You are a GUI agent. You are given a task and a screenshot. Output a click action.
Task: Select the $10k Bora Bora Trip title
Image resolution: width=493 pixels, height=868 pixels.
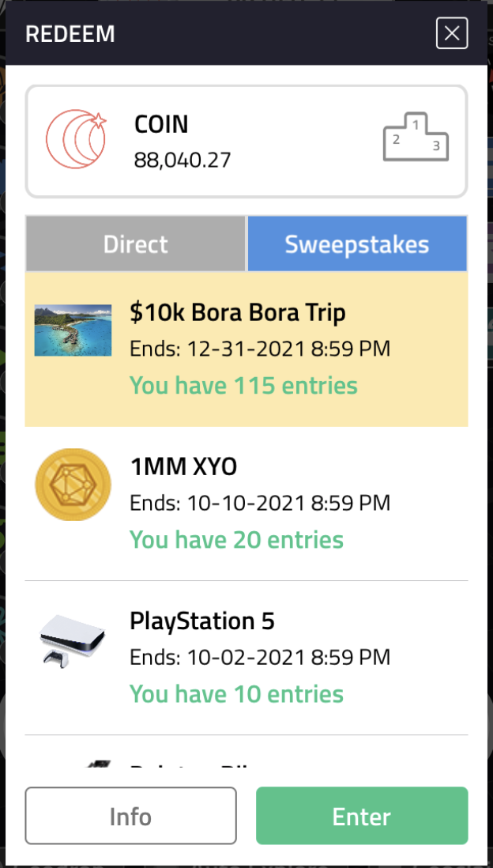237,313
